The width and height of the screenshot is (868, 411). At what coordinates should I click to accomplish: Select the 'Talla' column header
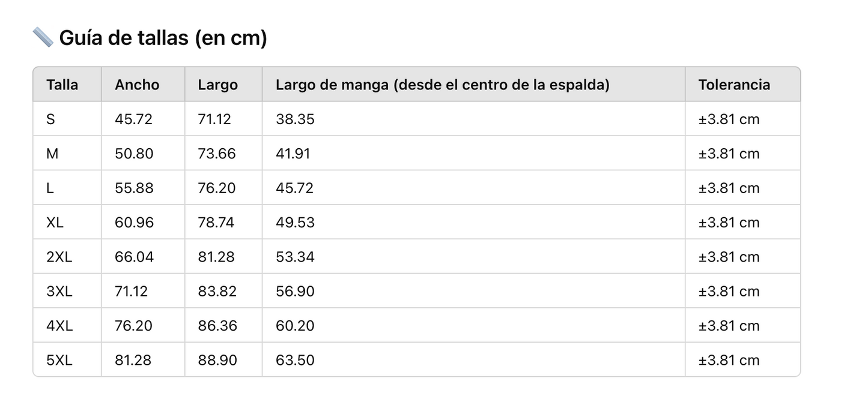62,85
